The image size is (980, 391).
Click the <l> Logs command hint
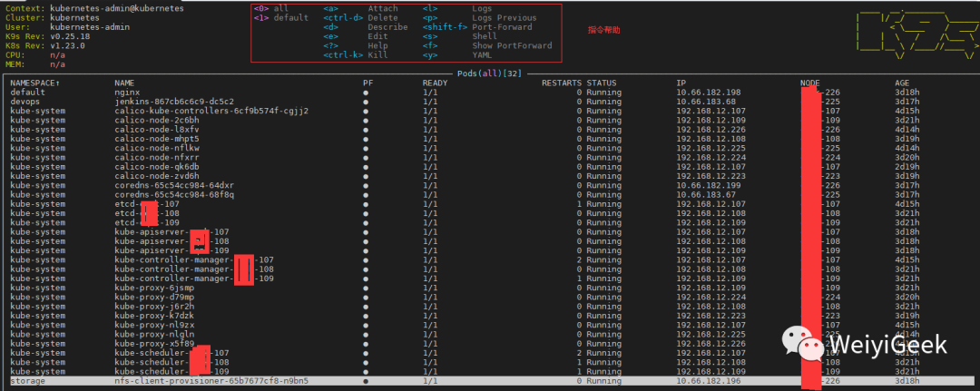click(457, 9)
